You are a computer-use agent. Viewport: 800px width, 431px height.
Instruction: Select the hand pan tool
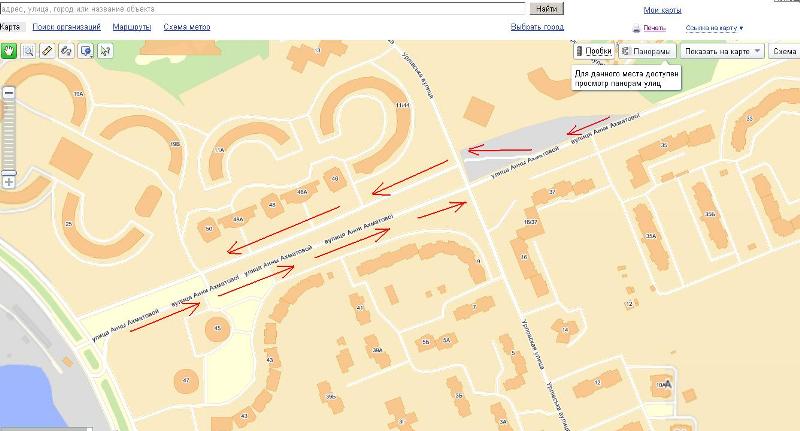coord(9,49)
